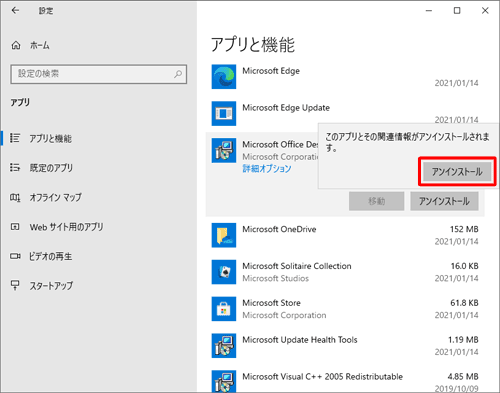Select the Microsoft OneDrive icon

pos(224,235)
